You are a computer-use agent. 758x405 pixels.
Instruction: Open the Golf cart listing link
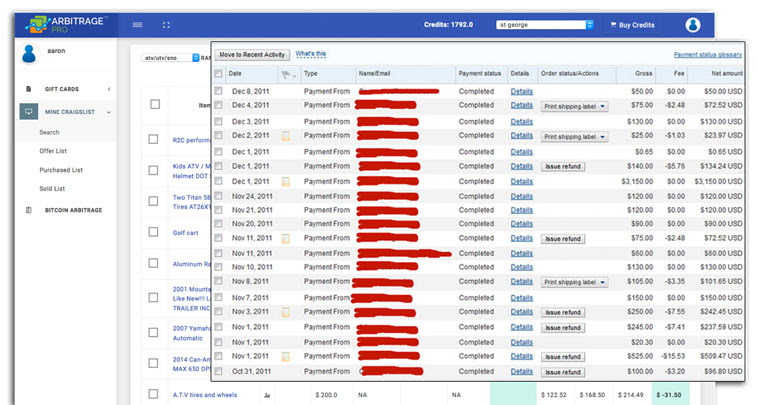coord(186,233)
